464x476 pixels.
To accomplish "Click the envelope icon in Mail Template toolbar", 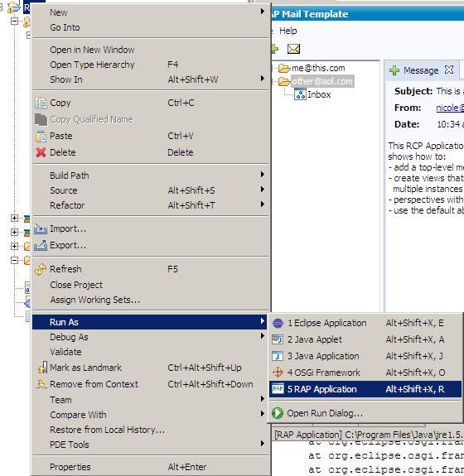I will 293,49.
